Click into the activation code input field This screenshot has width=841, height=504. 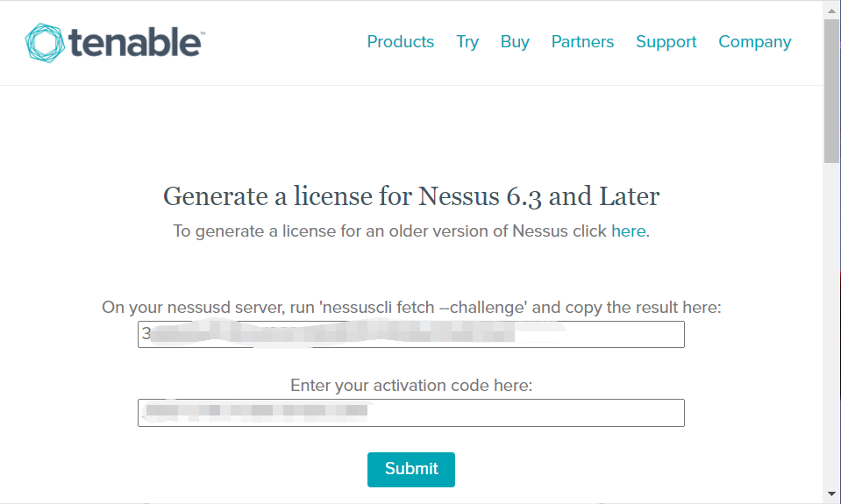click(410, 413)
